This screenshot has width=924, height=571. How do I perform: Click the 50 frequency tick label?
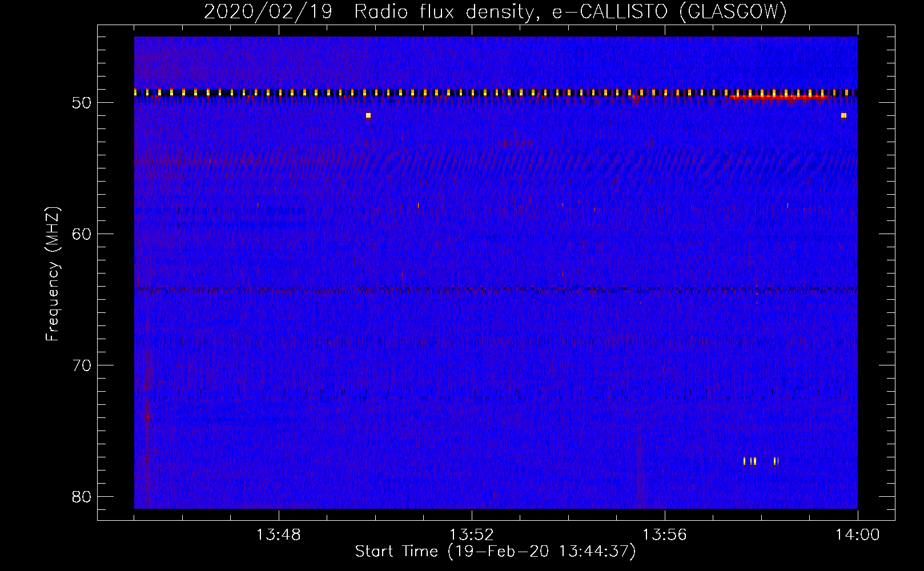click(82, 103)
